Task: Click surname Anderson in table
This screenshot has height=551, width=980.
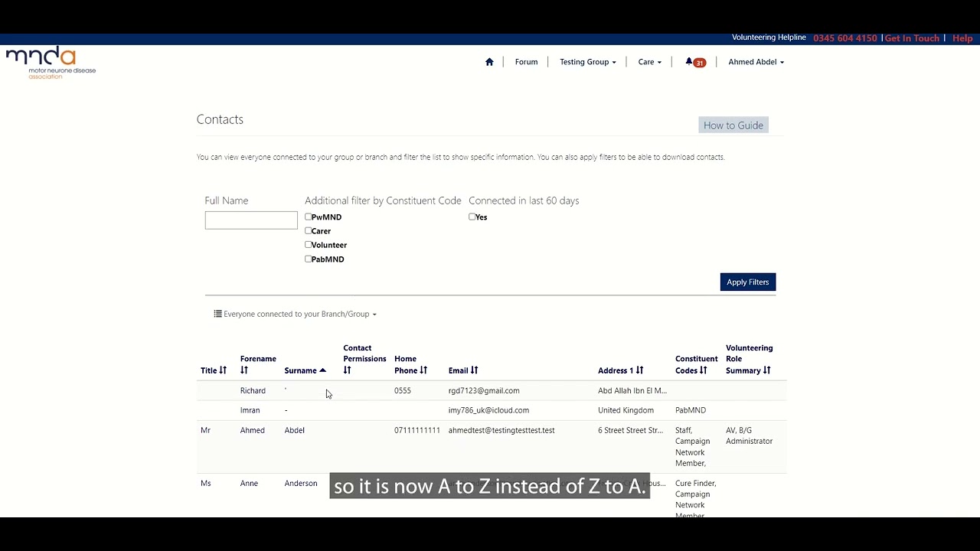Action: [300, 483]
